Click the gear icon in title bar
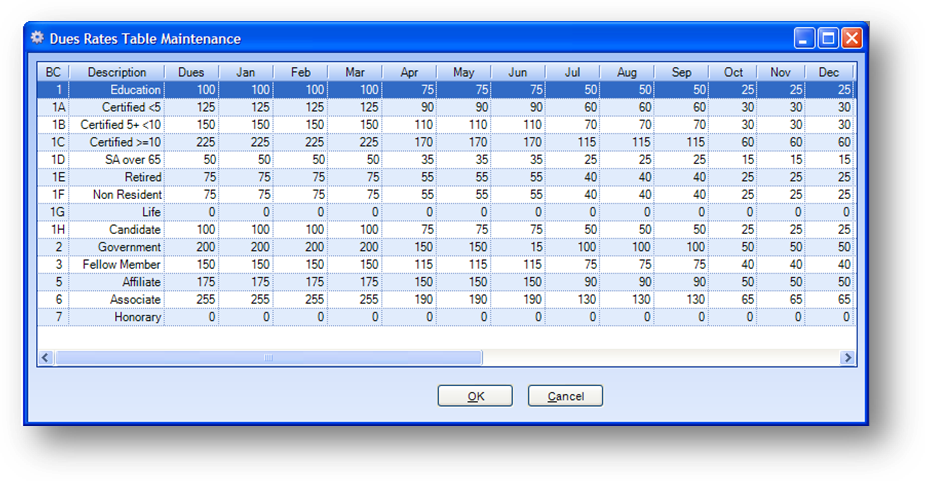Viewport: 925px width, 481px height. click(x=38, y=38)
